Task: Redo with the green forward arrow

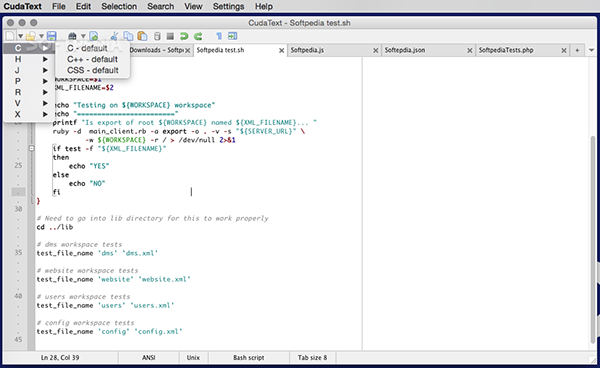Action: tap(198, 36)
